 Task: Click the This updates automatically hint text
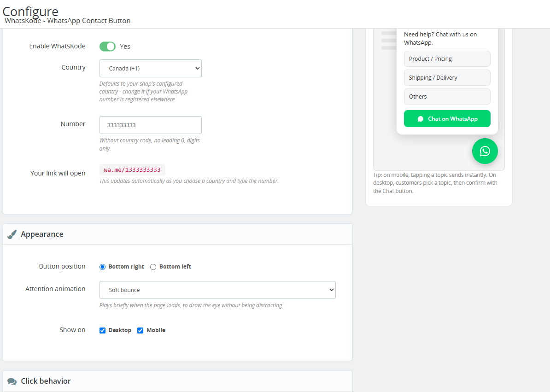click(189, 181)
